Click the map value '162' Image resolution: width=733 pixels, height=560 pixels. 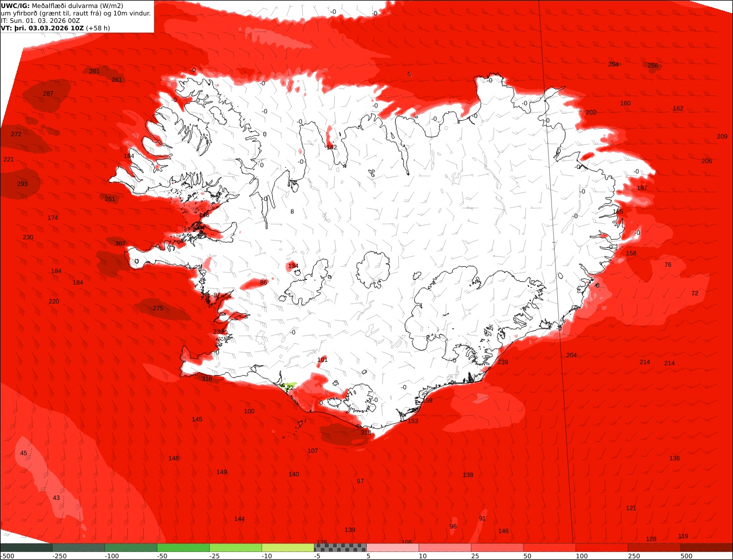pyautogui.click(x=678, y=108)
